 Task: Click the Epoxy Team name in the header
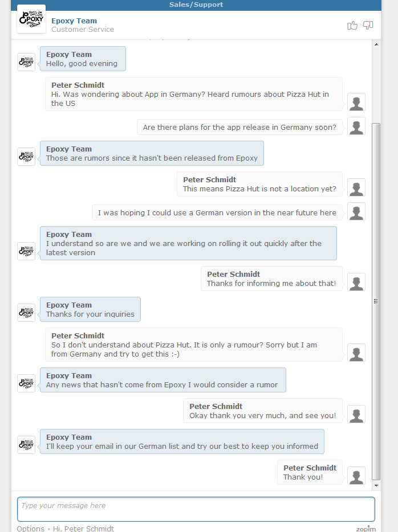pyautogui.click(x=74, y=21)
